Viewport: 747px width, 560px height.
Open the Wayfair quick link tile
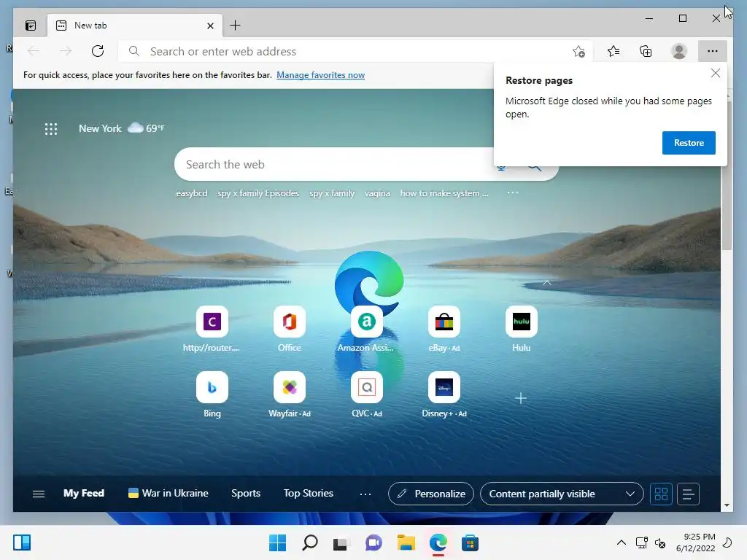pos(289,394)
